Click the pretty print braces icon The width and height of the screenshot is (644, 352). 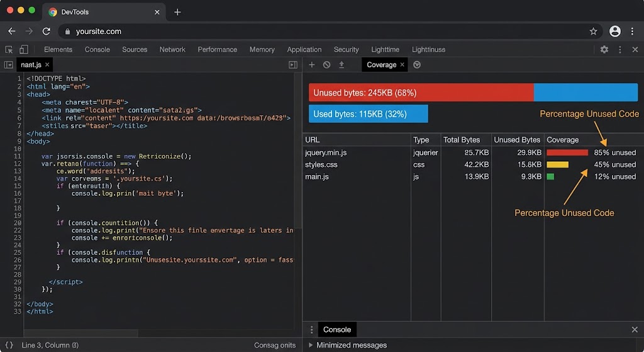click(x=9, y=345)
